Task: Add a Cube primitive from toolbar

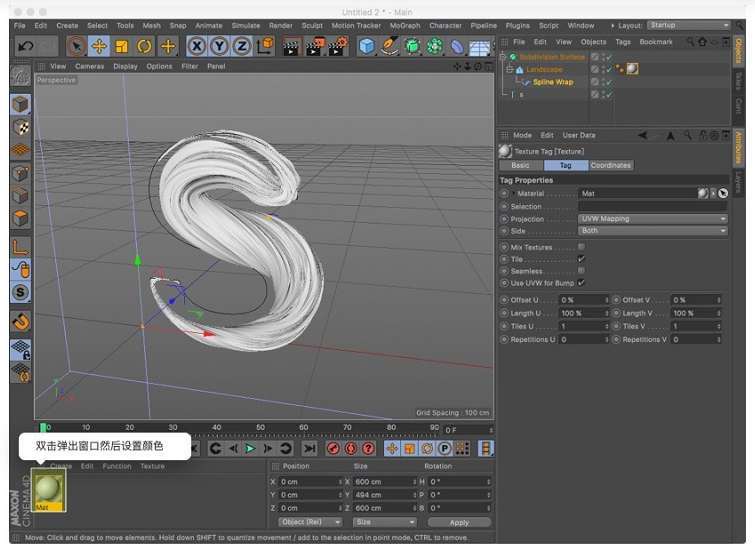Action: (x=367, y=46)
